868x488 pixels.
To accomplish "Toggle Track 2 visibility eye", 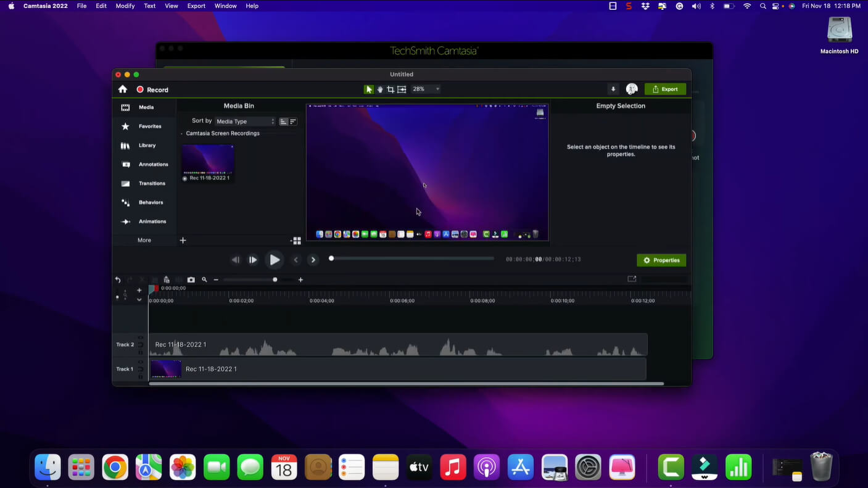I will click(x=140, y=337).
